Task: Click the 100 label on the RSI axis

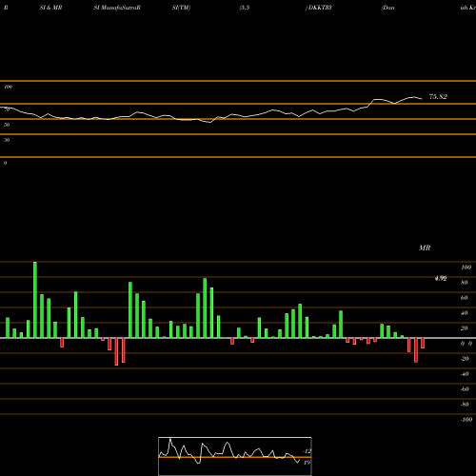Action: (9, 87)
